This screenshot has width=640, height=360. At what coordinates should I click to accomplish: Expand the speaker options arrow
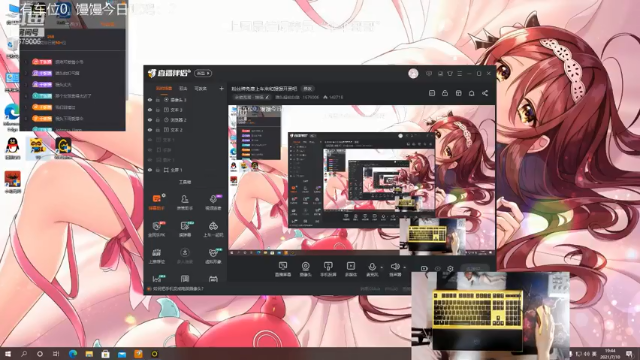(404, 267)
